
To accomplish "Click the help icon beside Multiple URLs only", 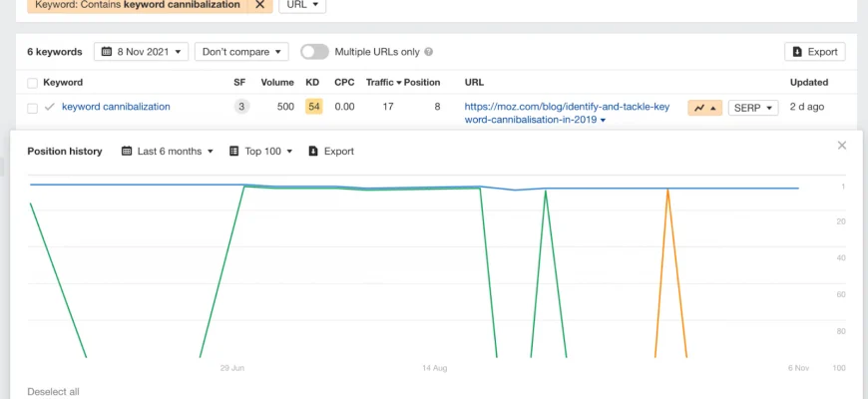I will [429, 52].
